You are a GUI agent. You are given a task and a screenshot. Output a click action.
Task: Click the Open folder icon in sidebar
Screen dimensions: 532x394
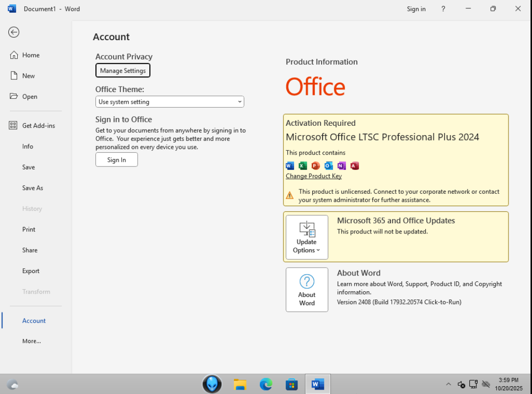[14, 96]
